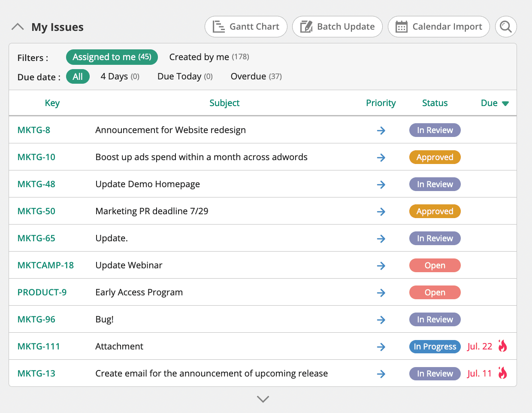Sort the table by Subject column
The image size is (532, 413).
coord(224,103)
